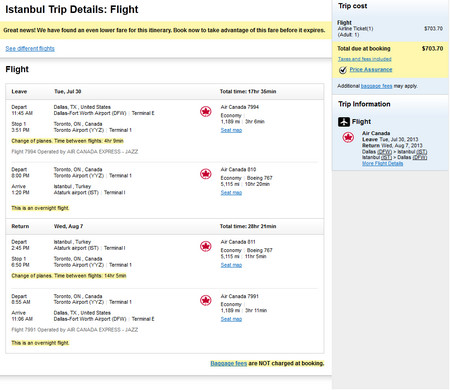The image size is (450, 390).
Task: Click the Airline Ticket(1) price $703.70
Action: (x=433, y=29)
